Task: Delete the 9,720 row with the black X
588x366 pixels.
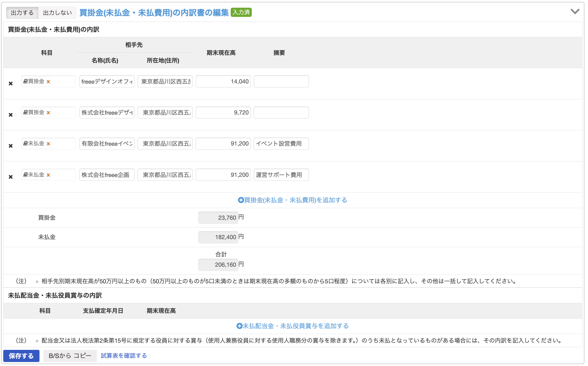Action: pos(11,115)
